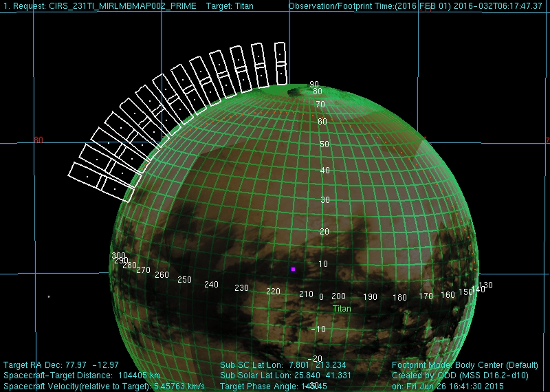Click the longitude label 260
Image resolution: width=550 pixels, height=392 pixels.
click(162, 275)
